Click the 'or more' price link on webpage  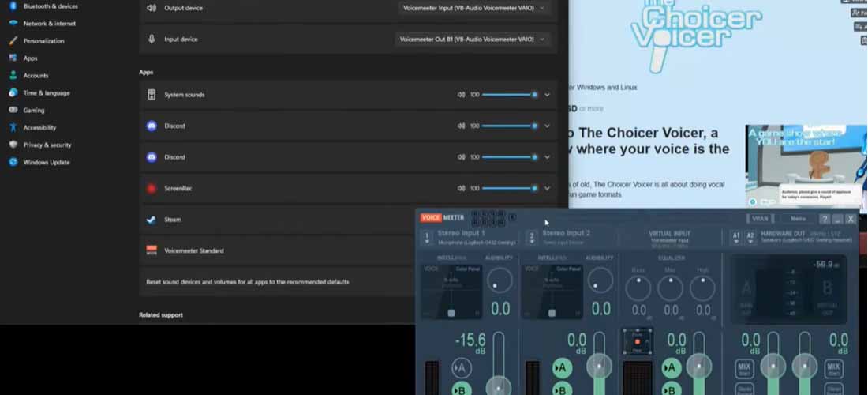coord(591,108)
